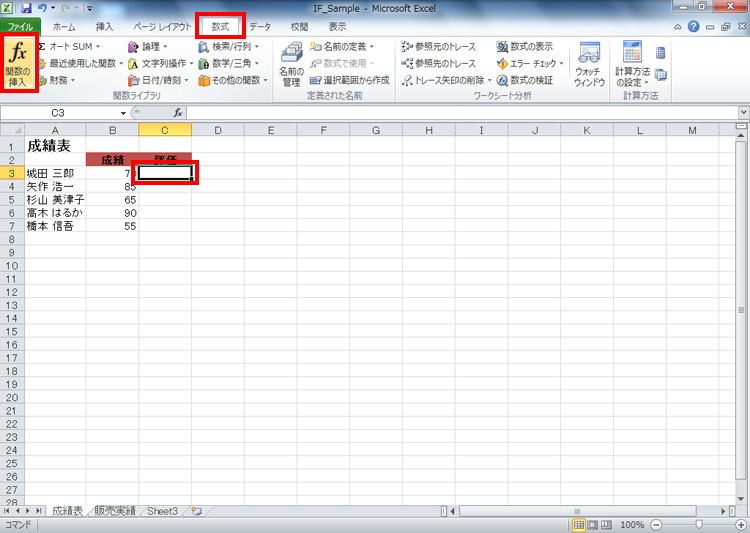Select the 成績 header cell
Viewport: 750px width, 533px height.
click(112, 160)
